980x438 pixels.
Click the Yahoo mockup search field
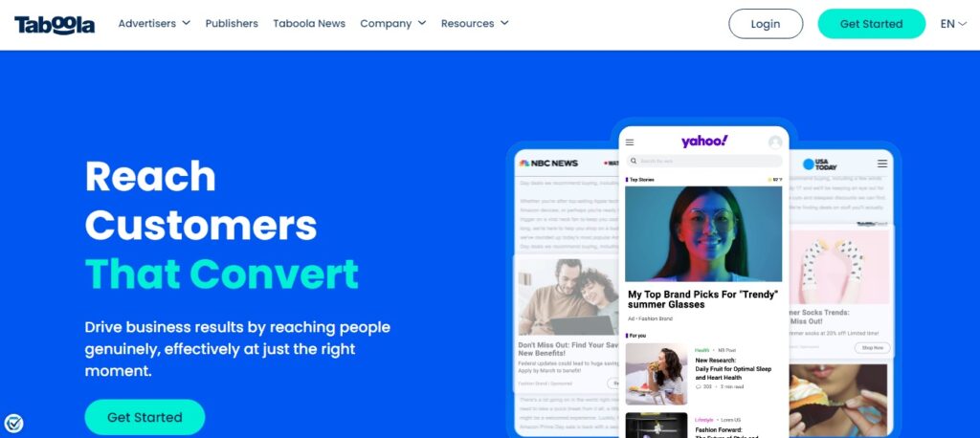pos(703,162)
